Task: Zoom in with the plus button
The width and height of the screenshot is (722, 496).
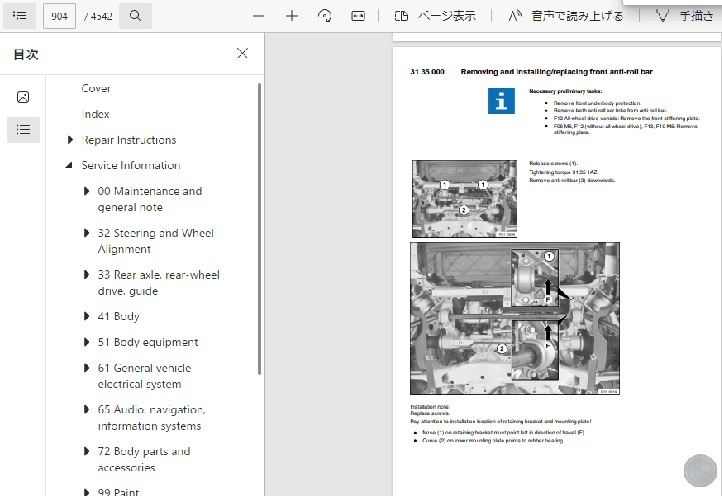Action: pos(291,16)
